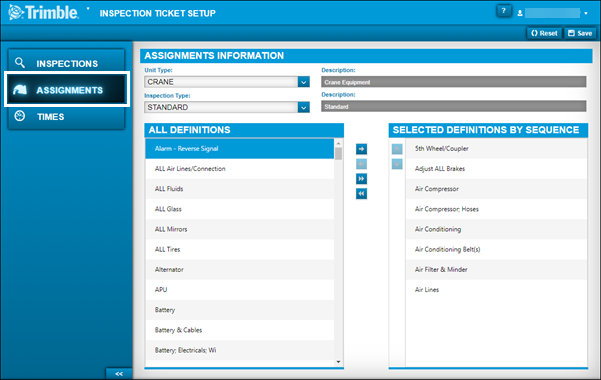Select Air Conditioning in selected list
601x380 pixels.
pos(496,229)
